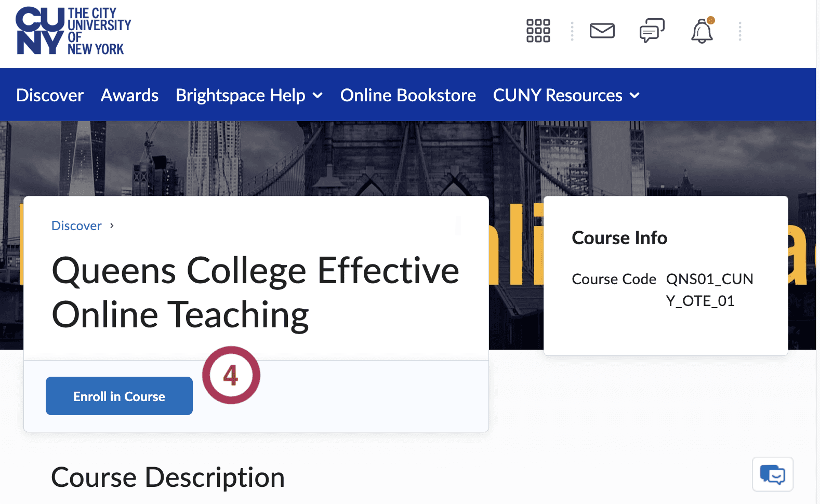Expand the Brightspace Help dropdown
Viewport: 820px width, 504px height.
point(249,95)
